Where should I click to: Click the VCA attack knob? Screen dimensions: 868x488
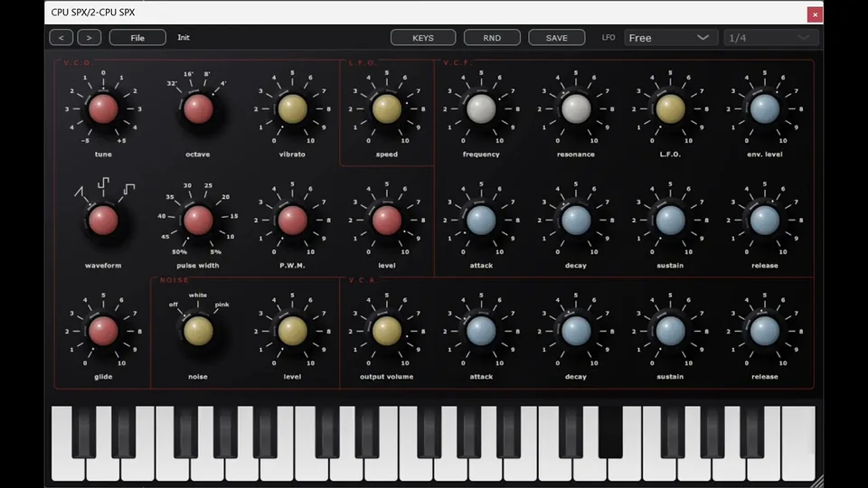(481, 331)
